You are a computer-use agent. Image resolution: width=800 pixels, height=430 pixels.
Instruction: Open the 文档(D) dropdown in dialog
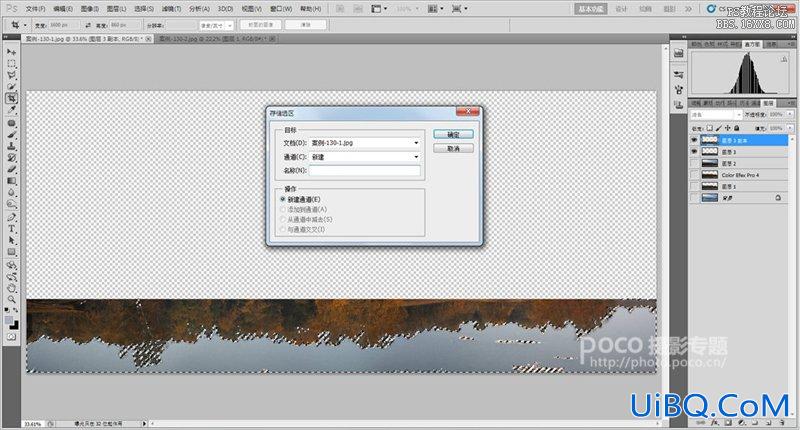point(365,143)
